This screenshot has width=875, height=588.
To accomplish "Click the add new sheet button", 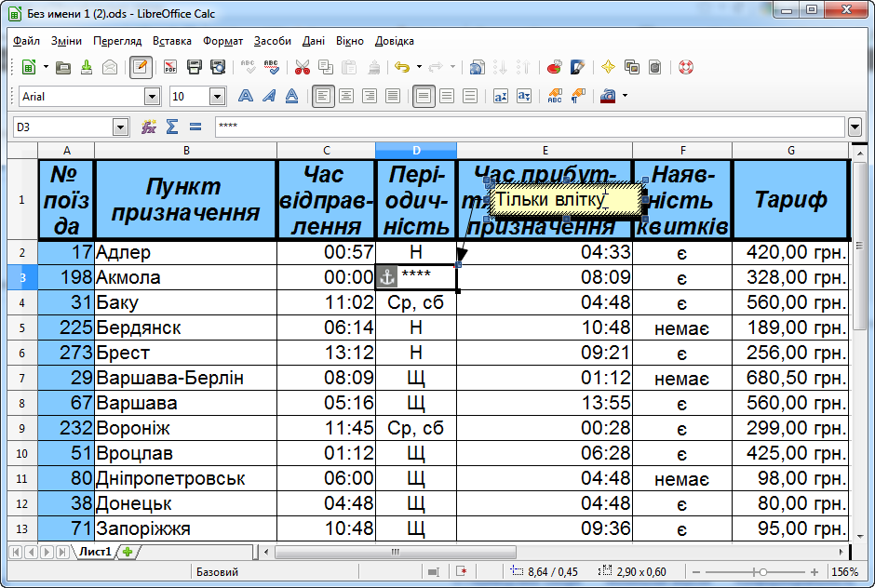I will [x=128, y=552].
